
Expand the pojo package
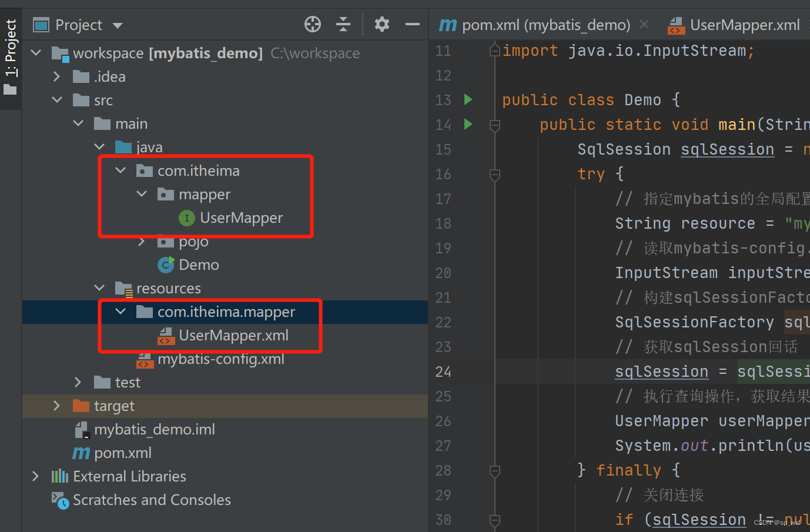tap(142, 241)
